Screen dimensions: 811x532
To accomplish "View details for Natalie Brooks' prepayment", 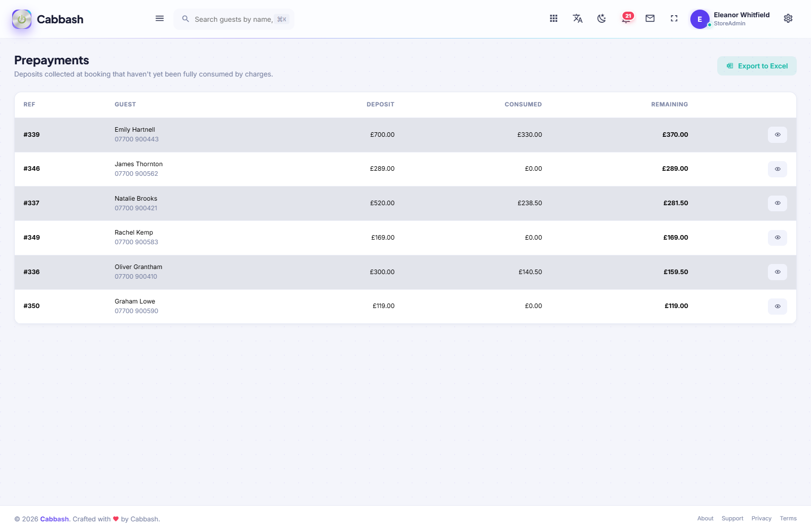I will tap(777, 203).
